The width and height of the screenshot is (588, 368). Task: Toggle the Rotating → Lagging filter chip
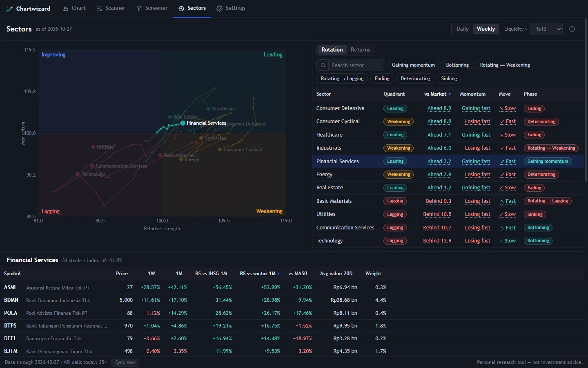342,79
